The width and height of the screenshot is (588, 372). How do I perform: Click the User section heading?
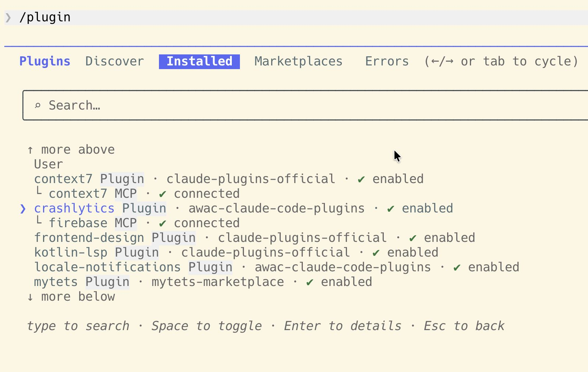pyautogui.click(x=49, y=164)
